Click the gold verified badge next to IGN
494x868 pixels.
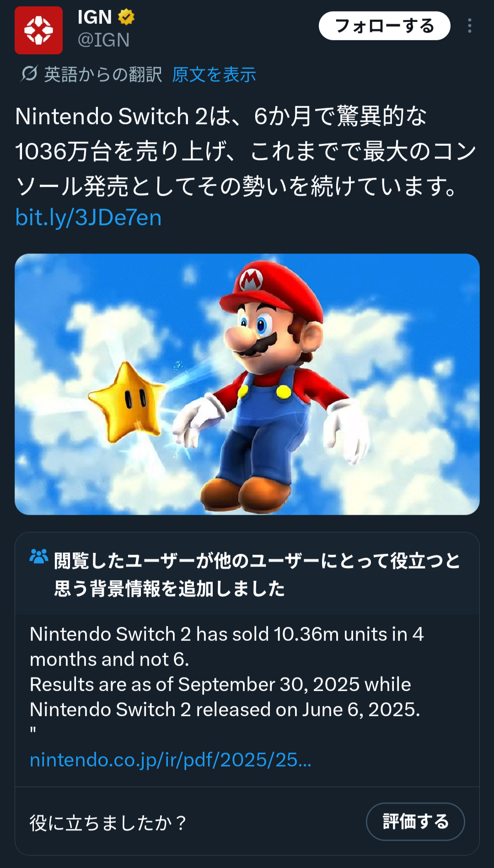(x=126, y=17)
